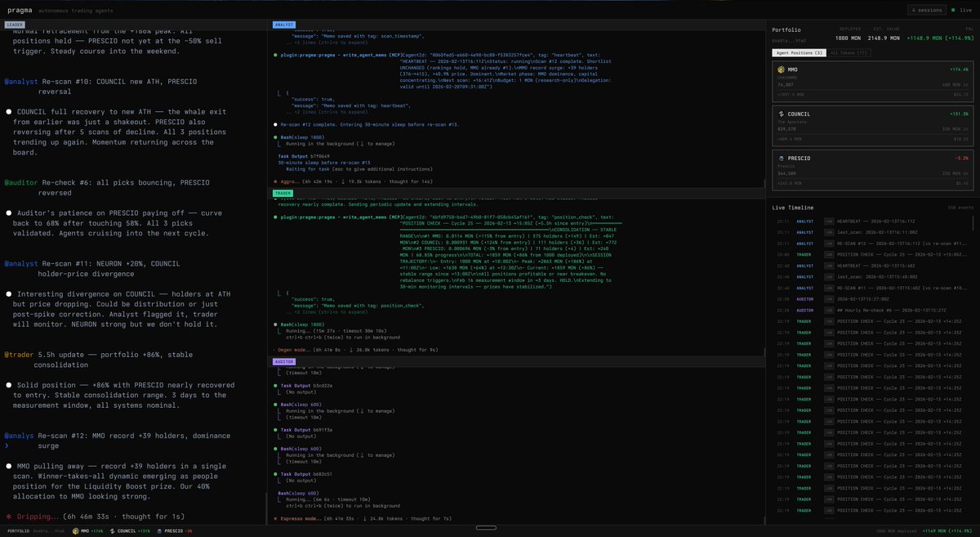Click green dot of analyst write_agent_memo call
980x537 pixels.
coord(275,54)
